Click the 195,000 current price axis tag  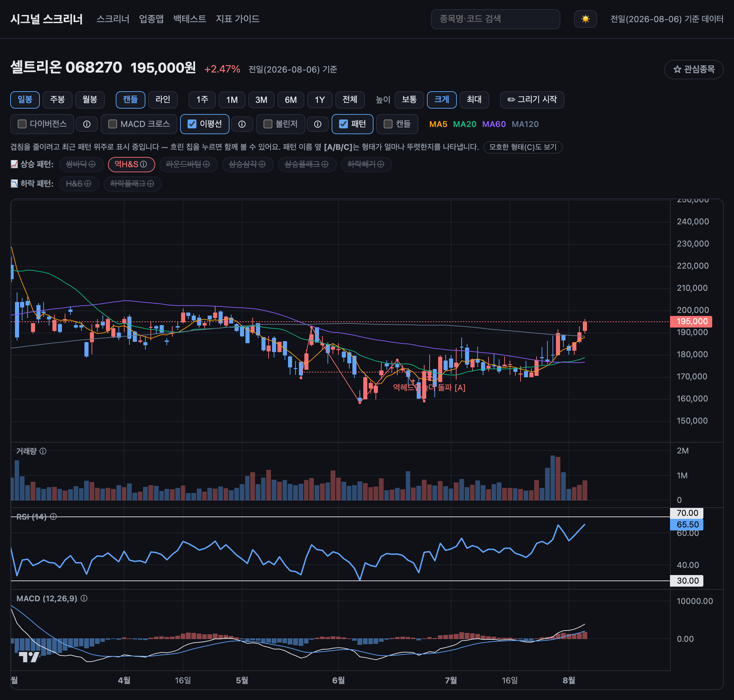pyautogui.click(x=691, y=322)
